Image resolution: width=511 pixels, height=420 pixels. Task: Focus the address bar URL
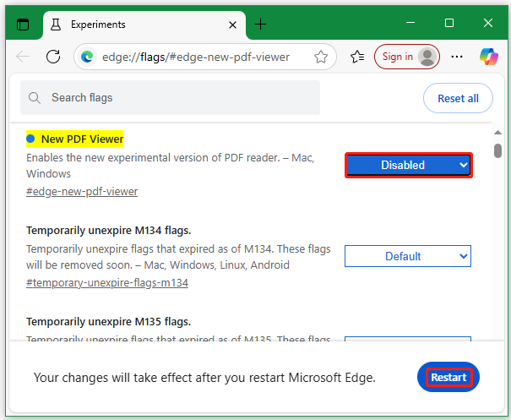[196, 57]
